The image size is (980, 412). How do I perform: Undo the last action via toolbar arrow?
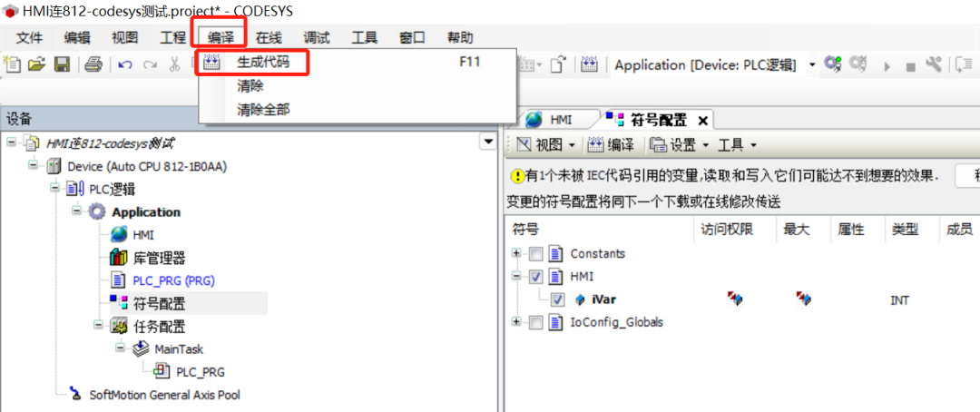[x=124, y=65]
